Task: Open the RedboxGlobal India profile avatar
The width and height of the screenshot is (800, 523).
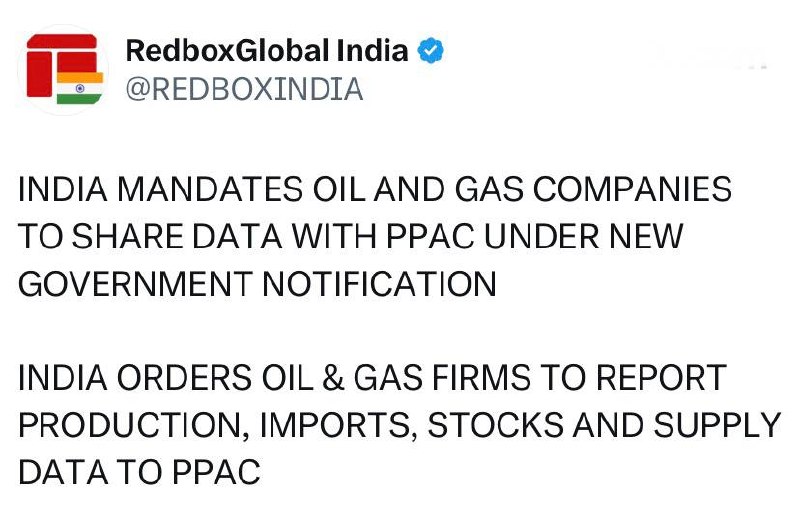Action: coord(63,69)
